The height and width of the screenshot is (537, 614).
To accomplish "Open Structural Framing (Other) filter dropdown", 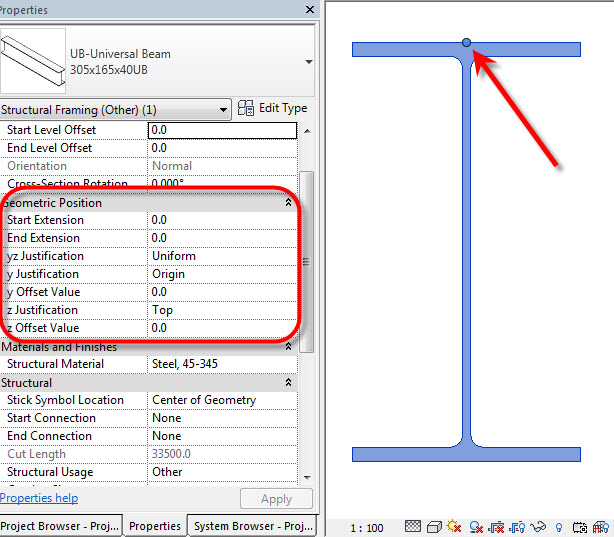I will click(115, 110).
